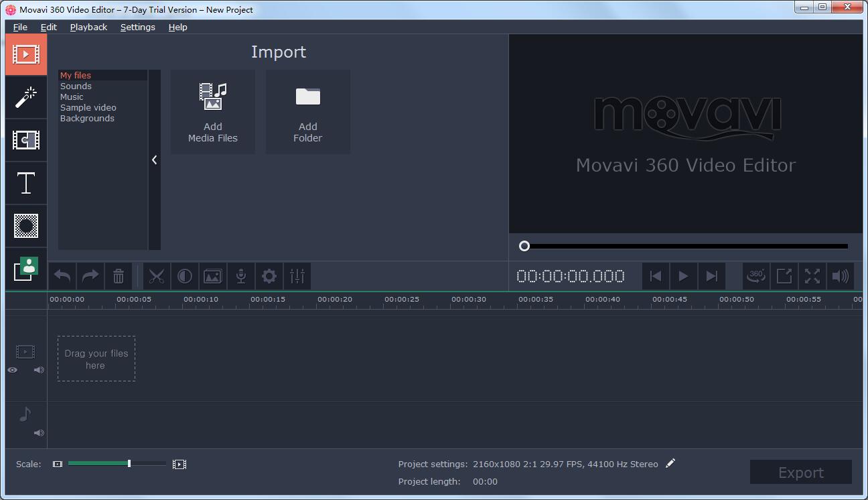
Task: Select the Sounds category
Action: (x=76, y=86)
